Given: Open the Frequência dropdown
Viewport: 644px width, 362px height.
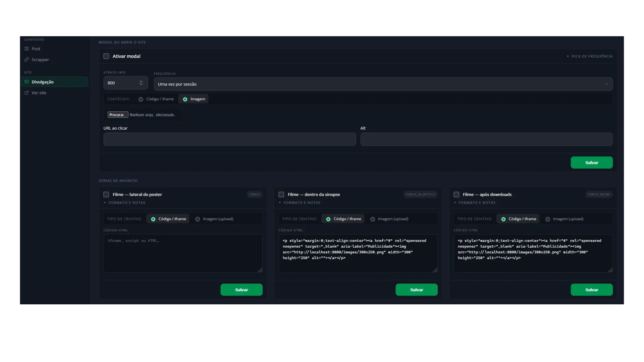Looking at the screenshot, I should [383, 84].
